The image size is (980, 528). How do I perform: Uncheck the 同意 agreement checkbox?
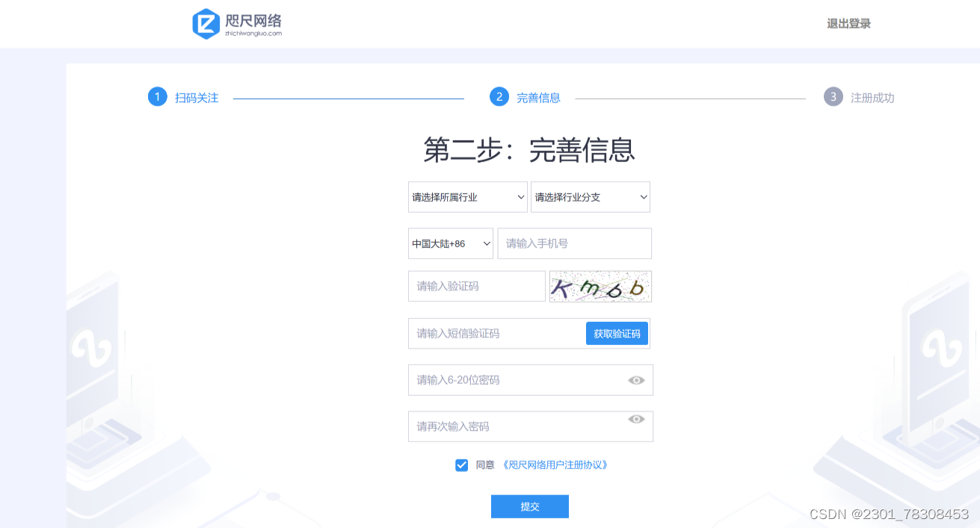pyautogui.click(x=461, y=465)
